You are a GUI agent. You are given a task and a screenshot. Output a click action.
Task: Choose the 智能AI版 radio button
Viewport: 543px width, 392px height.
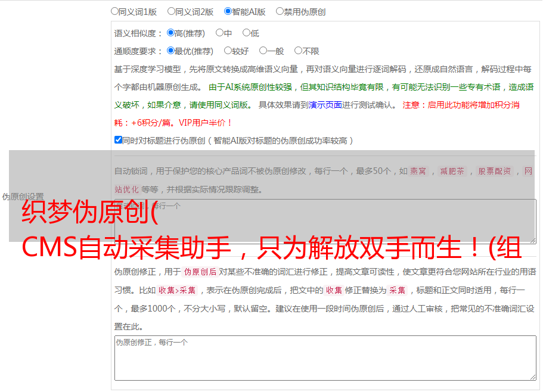point(228,11)
